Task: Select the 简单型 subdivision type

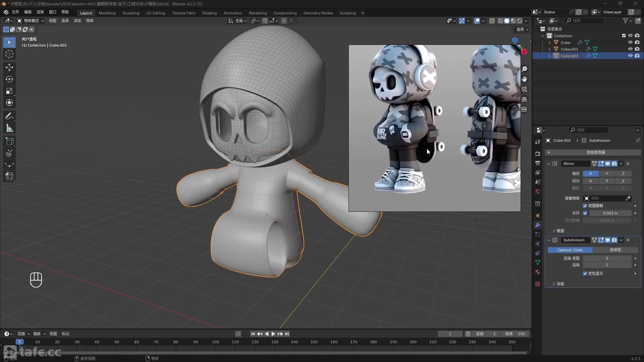Action: pyautogui.click(x=615, y=250)
